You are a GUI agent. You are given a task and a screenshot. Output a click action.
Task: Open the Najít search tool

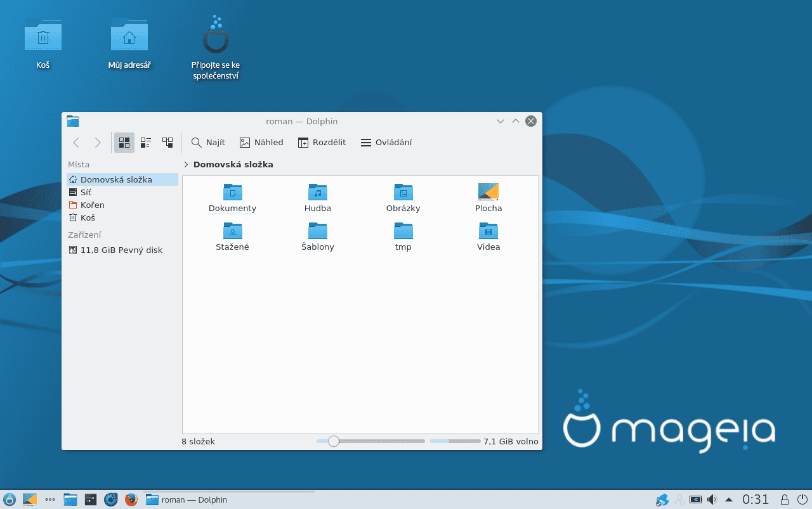pyautogui.click(x=208, y=143)
